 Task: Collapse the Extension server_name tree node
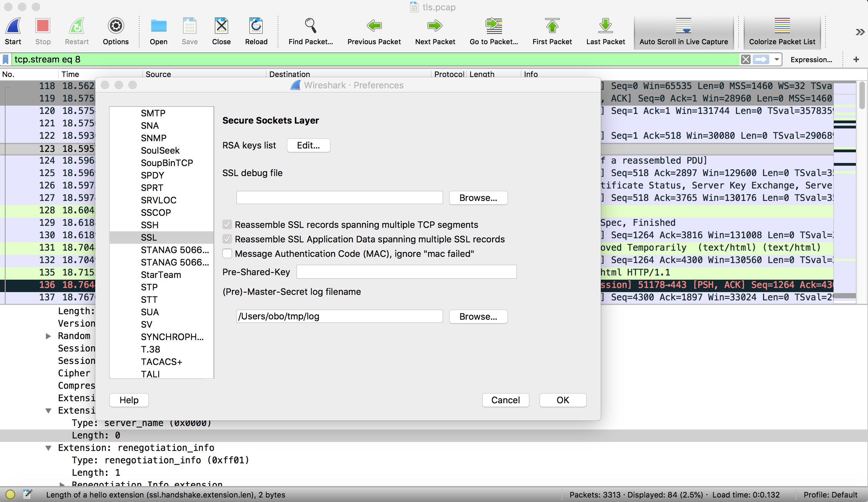(x=48, y=411)
